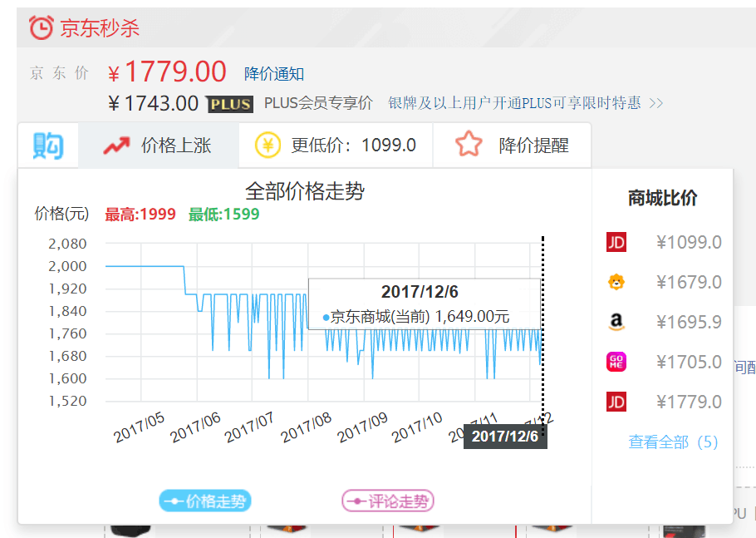Viewport: 756px width, 538px height.
Task: Click the 2017/05 label on the chart axis
Action: tap(139, 427)
